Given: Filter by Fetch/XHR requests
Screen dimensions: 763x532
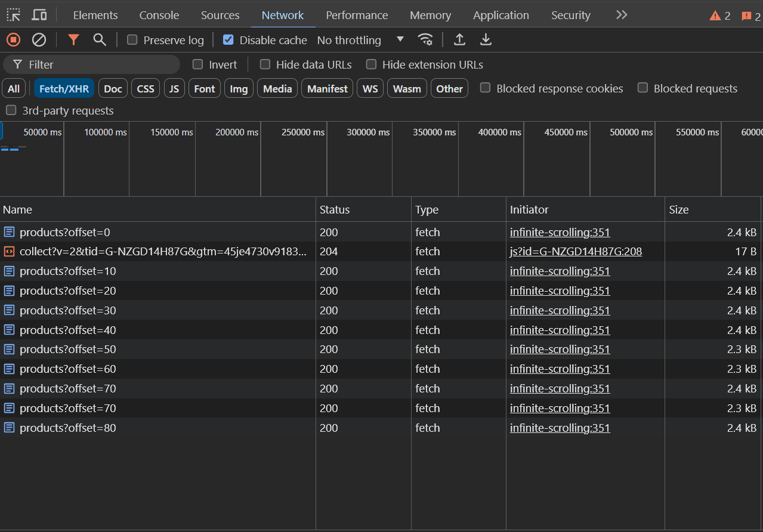Looking at the screenshot, I should 64,89.
